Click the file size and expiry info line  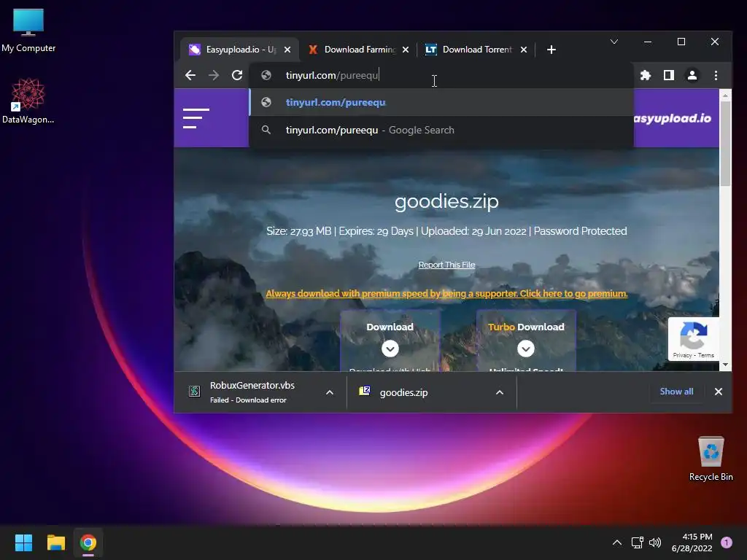[x=446, y=231]
